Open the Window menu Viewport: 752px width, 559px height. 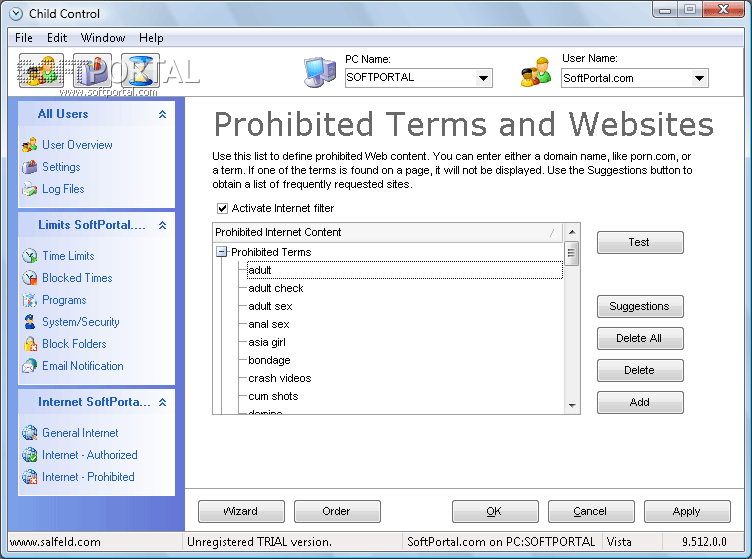tap(103, 38)
